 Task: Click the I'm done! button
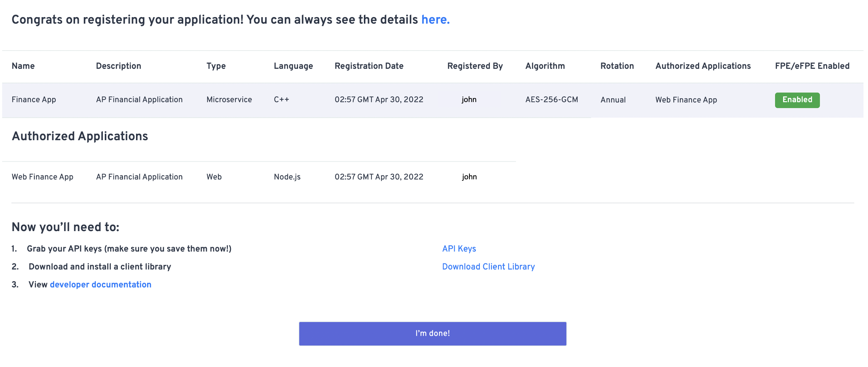[432, 333]
